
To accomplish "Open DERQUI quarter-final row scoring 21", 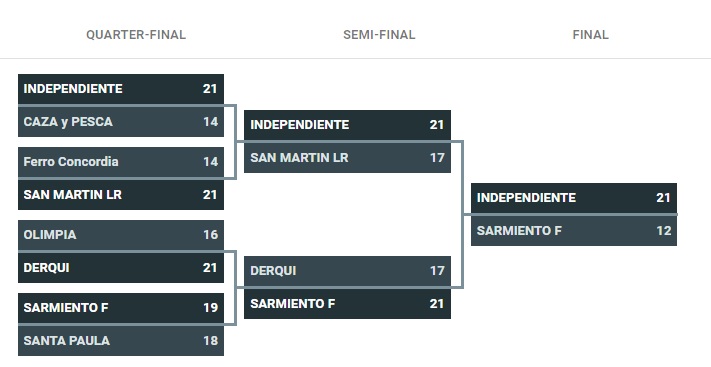I will point(121,268).
